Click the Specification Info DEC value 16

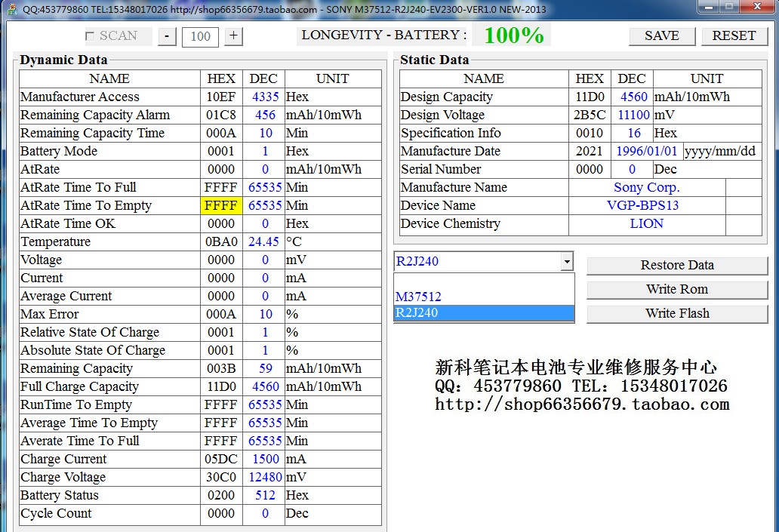tap(632, 133)
